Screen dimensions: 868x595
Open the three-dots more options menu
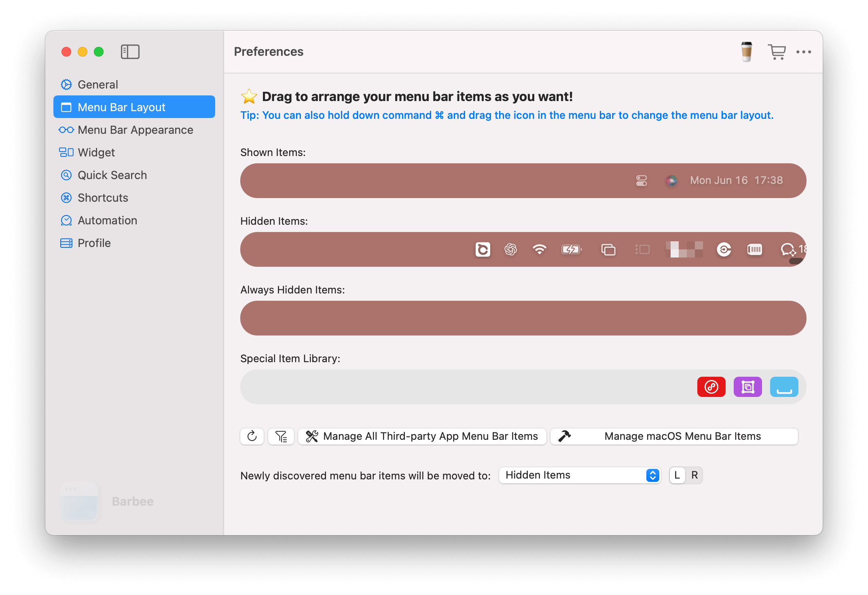click(x=803, y=52)
